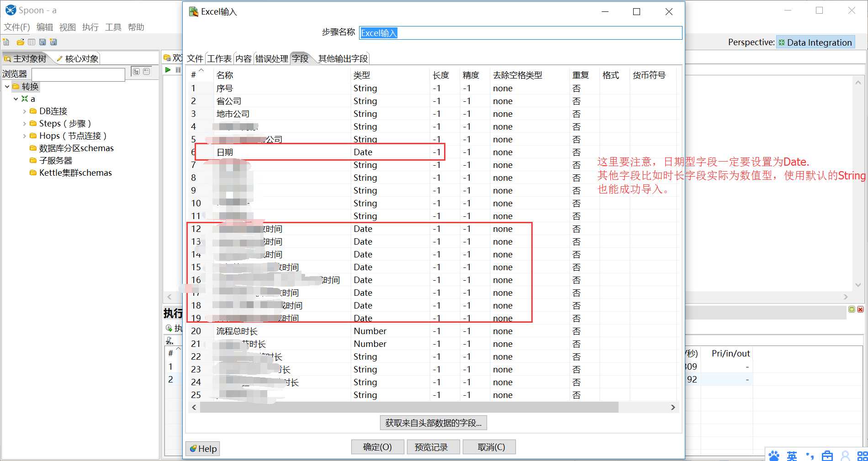Click the Data Integration perspective button
This screenshot has height=461, width=868.
click(x=815, y=42)
